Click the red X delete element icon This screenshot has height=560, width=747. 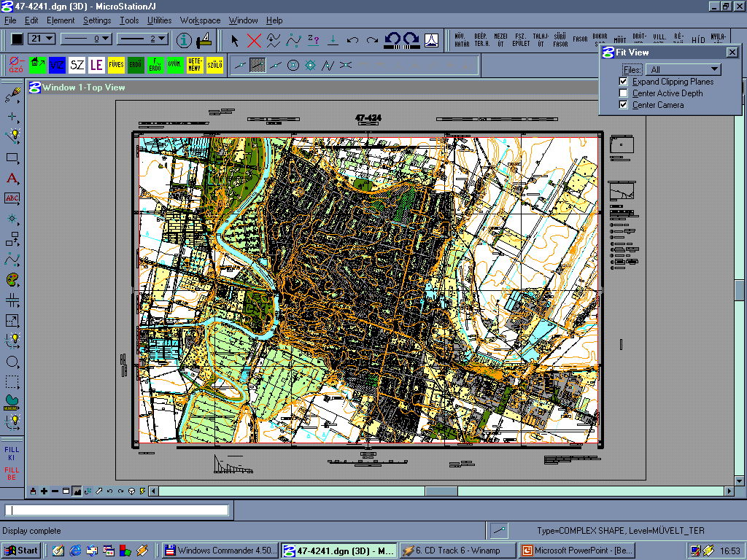click(254, 40)
